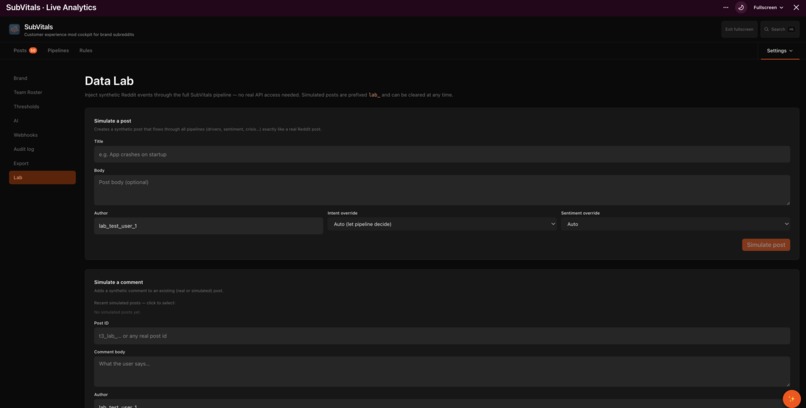Click the Data Lab heading
806x408 pixels.
109,81
